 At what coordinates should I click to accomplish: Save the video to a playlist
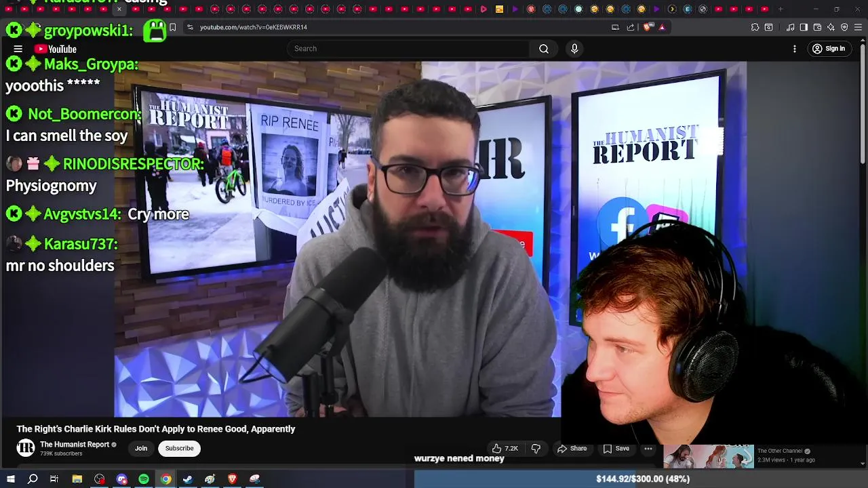click(616, 449)
